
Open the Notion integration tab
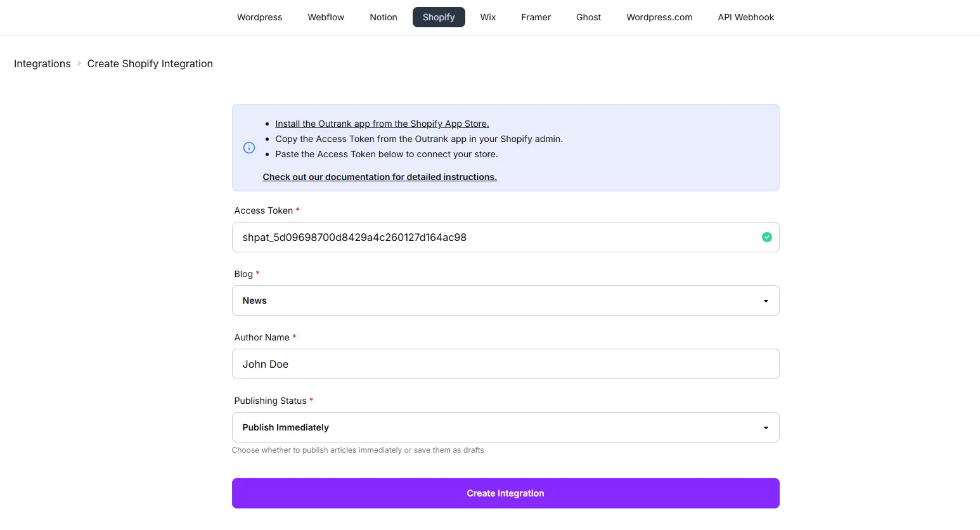coord(383,17)
